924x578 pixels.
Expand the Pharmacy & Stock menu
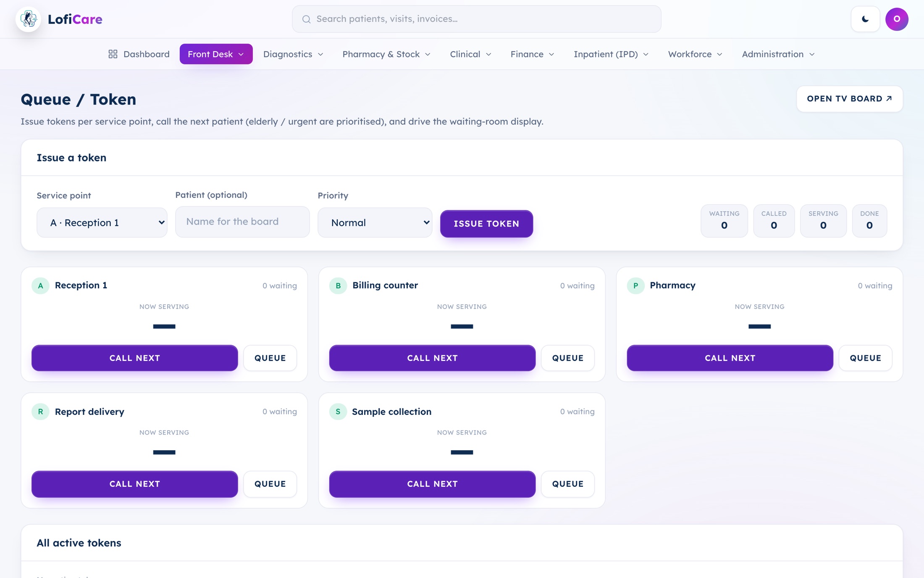[386, 54]
